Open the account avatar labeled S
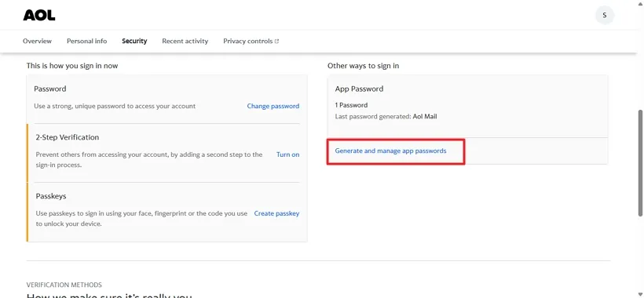Screen dimensions: 644x298 (x=605, y=15)
